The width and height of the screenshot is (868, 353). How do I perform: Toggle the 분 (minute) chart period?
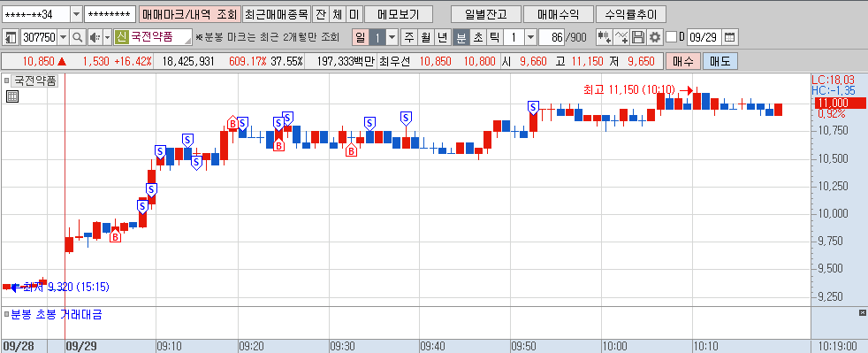click(x=461, y=38)
